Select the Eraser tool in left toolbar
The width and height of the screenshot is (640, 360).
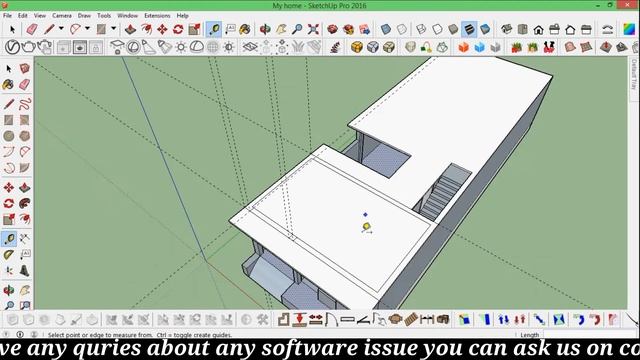[24, 84]
